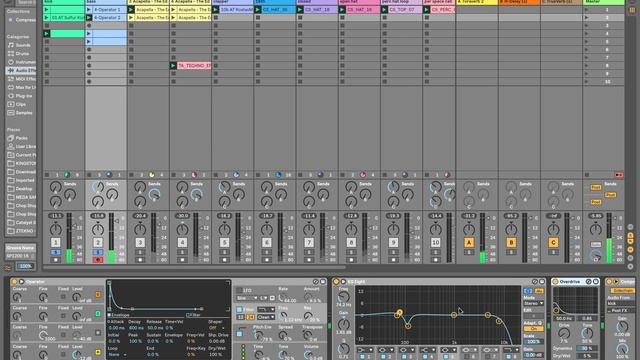Image resolution: width=640 pixels, height=360 pixels.
Task: Open EQ Eight Mode Stereo dropdown
Action: pyautogui.click(x=533, y=303)
